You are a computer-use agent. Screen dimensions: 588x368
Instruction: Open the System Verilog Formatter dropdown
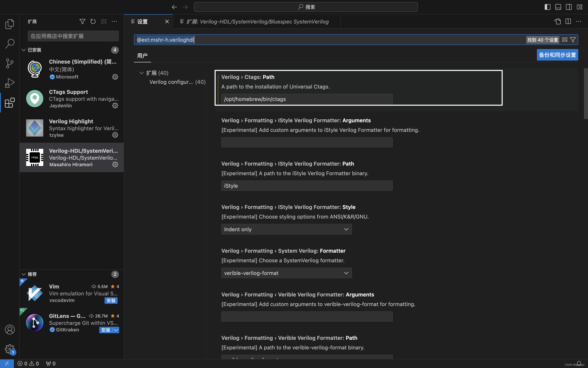286,273
